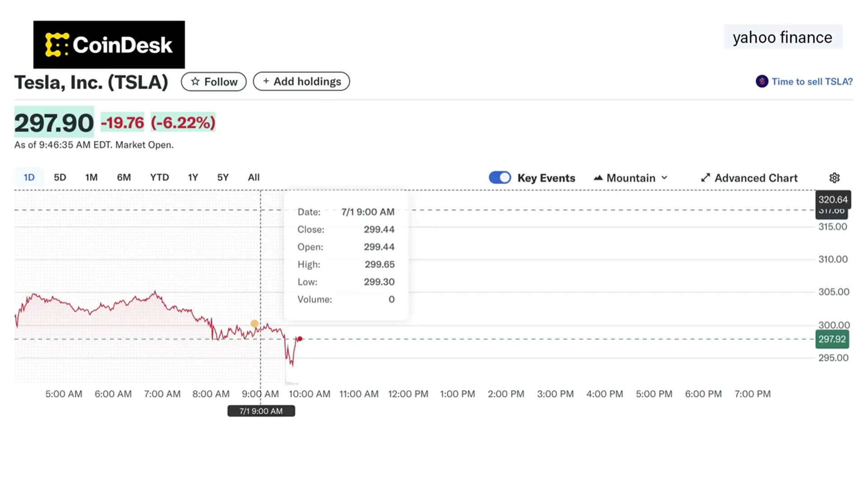The height and width of the screenshot is (488, 868).
Task: Expand the Mountain chart type dropdown arrow
Action: pyautogui.click(x=664, y=178)
